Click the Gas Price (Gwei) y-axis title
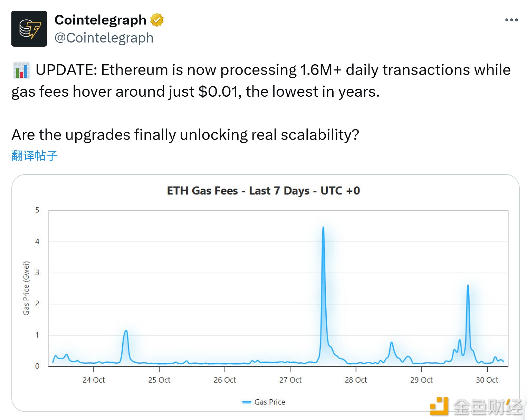The width and height of the screenshot is (527, 420). 26,288
